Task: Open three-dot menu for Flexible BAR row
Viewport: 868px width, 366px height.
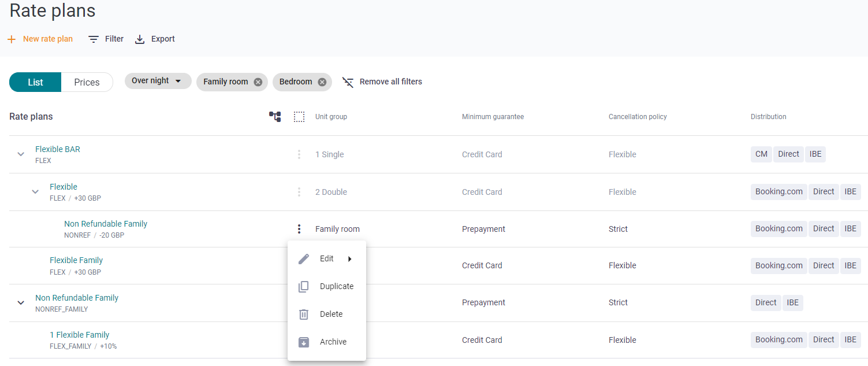Action: [x=299, y=154]
